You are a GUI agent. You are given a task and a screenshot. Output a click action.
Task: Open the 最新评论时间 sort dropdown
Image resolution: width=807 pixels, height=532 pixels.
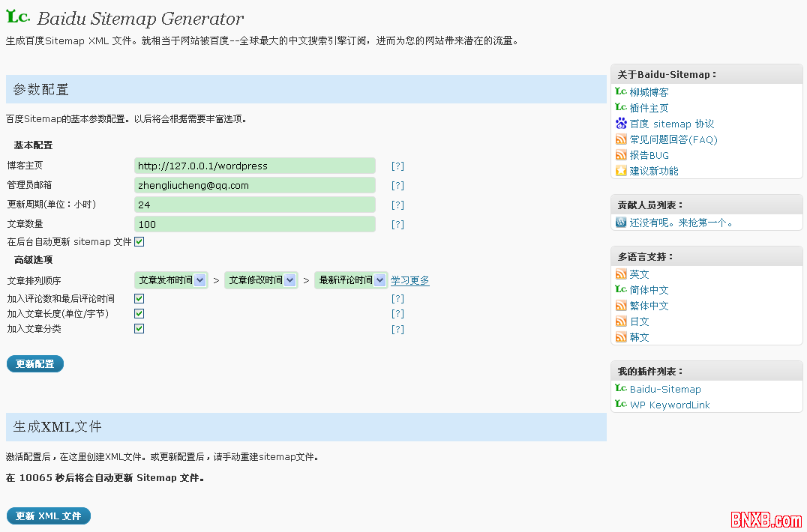click(x=352, y=280)
